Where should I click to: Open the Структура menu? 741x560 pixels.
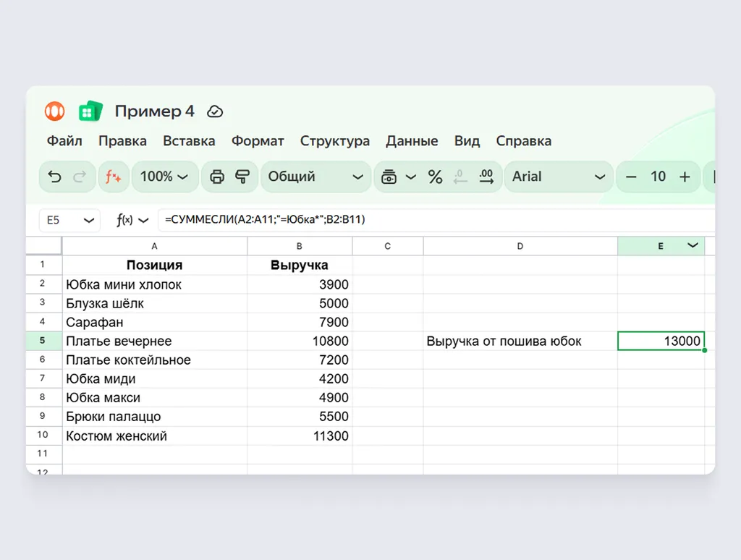335,141
